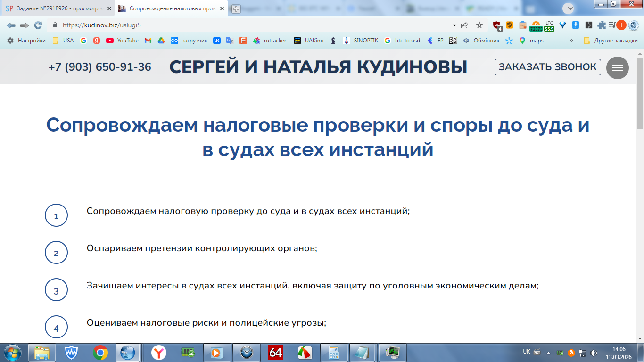This screenshot has width=644, height=362.
Task: Open the maps bookmark
Action: 531,41
